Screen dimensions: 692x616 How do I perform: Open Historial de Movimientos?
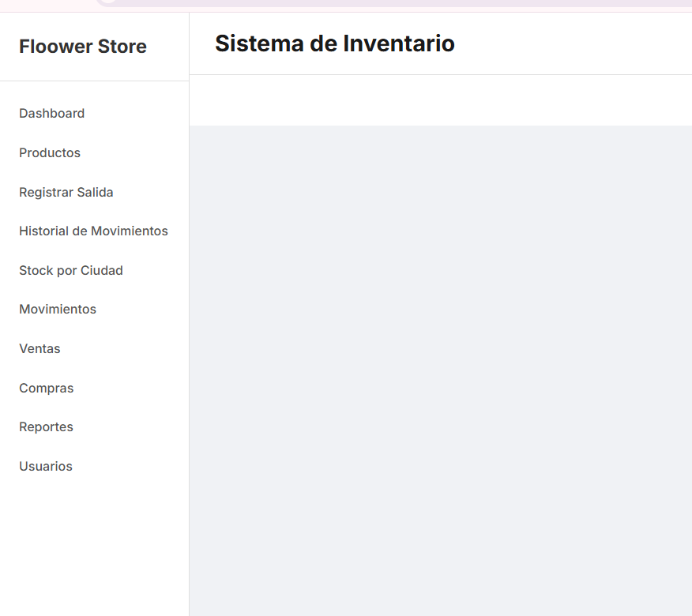(93, 231)
